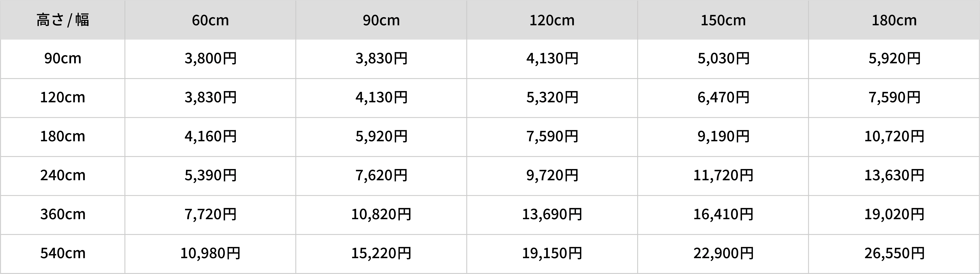980x274 pixels.
Task: Click the 3,800円 price cell
Action: [210, 58]
